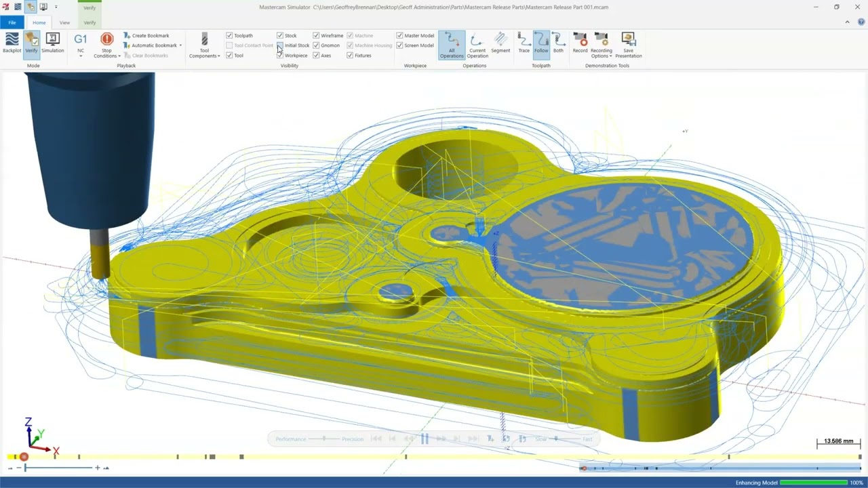Open quick access toolbar customize arrow
This screenshot has height=488, width=868.
56,7
